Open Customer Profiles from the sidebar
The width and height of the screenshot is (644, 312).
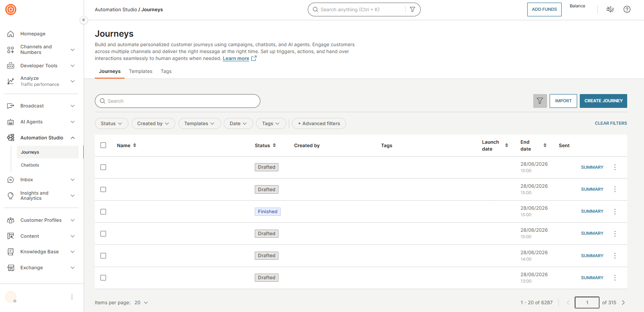point(41,220)
